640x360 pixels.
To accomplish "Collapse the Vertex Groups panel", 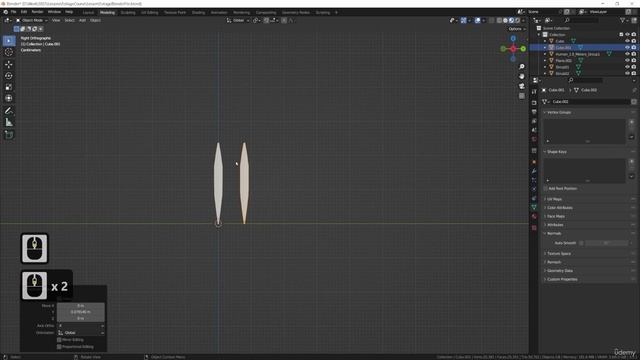I will pos(559,112).
